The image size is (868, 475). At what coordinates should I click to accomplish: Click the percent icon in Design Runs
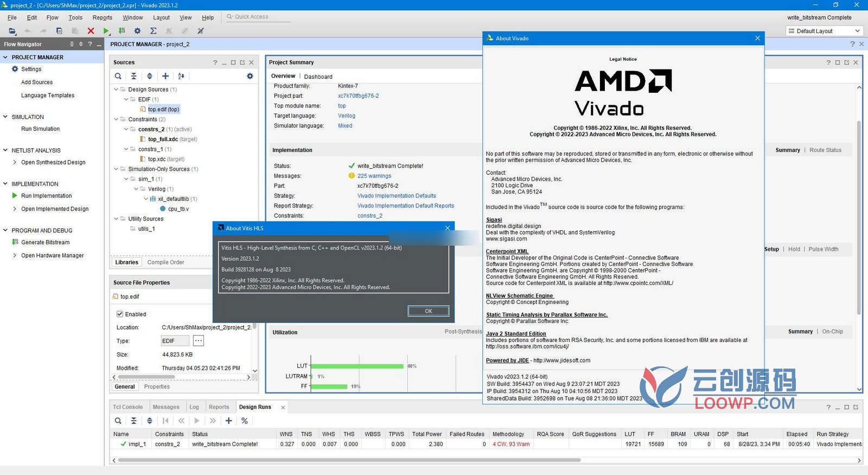(x=245, y=421)
